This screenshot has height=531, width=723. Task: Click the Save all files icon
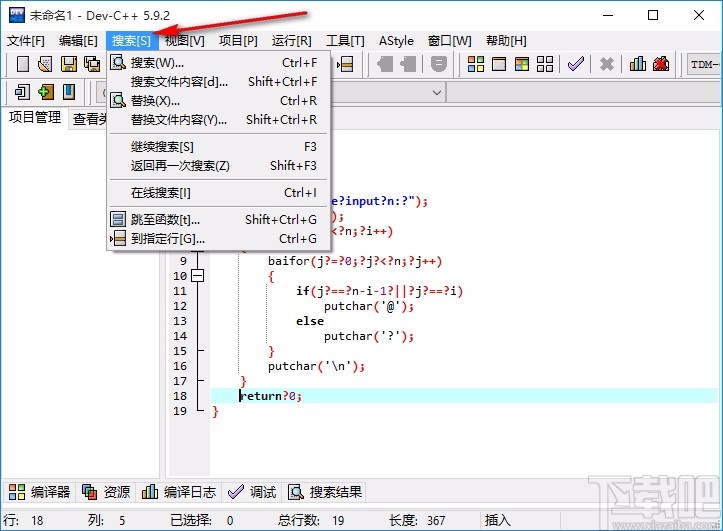click(92, 64)
